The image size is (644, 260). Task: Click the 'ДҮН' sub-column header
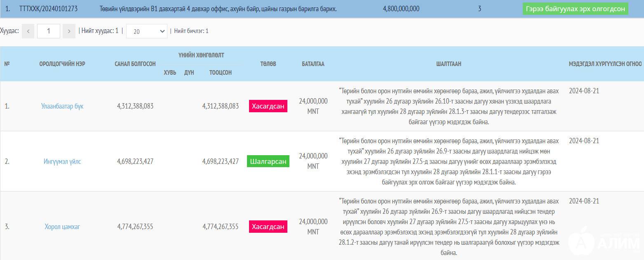pyautogui.click(x=189, y=73)
